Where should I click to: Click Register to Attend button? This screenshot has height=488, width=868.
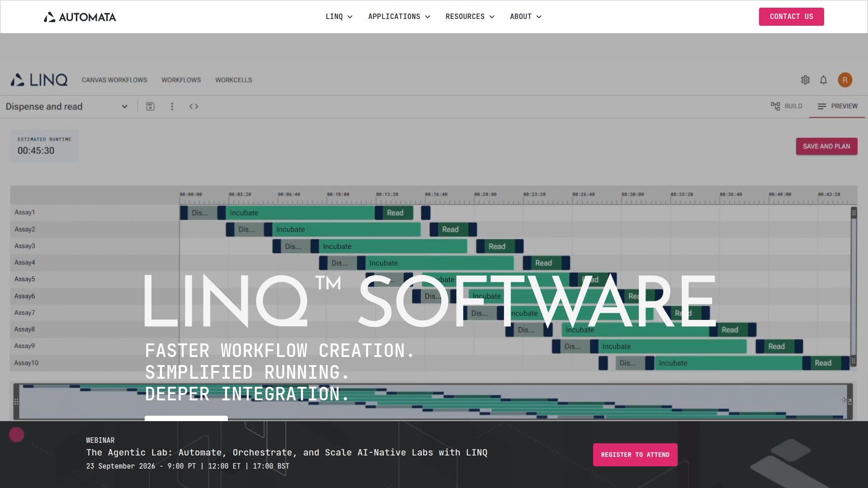635,455
